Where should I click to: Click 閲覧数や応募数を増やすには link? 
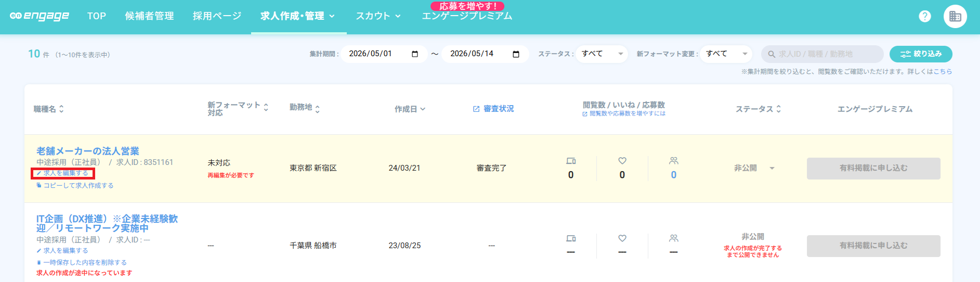(x=624, y=113)
